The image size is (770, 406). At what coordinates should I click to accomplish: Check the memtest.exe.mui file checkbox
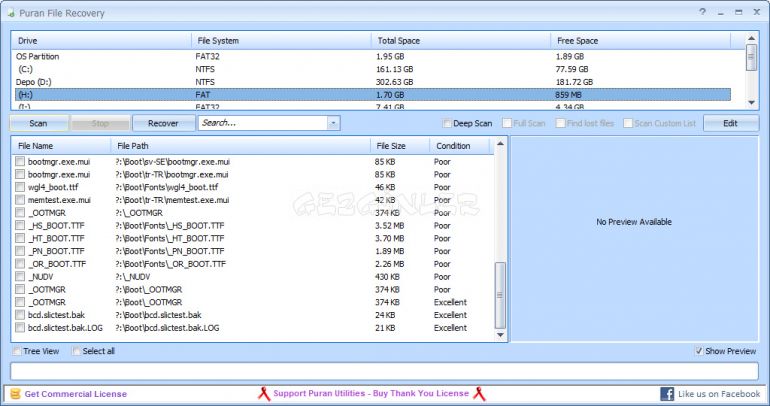(20, 200)
